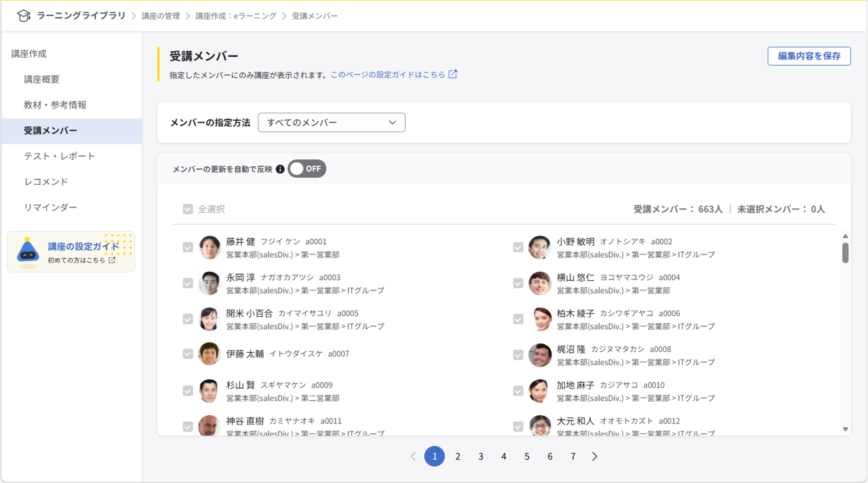Click the scrollbar down arrow in member list

click(846, 429)
